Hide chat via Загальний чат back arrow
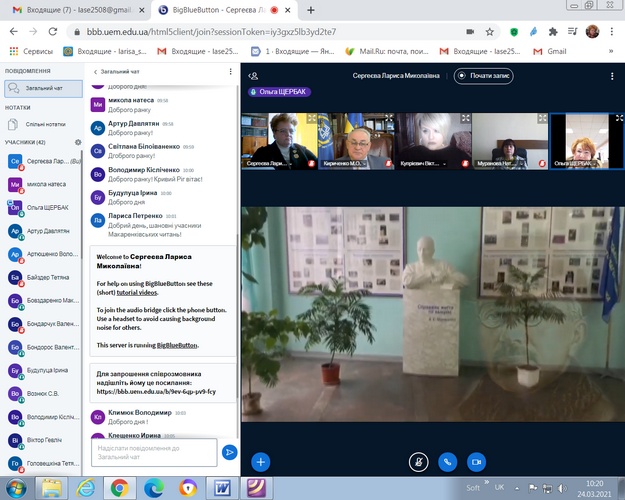Screen dimensions: 625x500 pyautogui.click(x=116, y=72)
